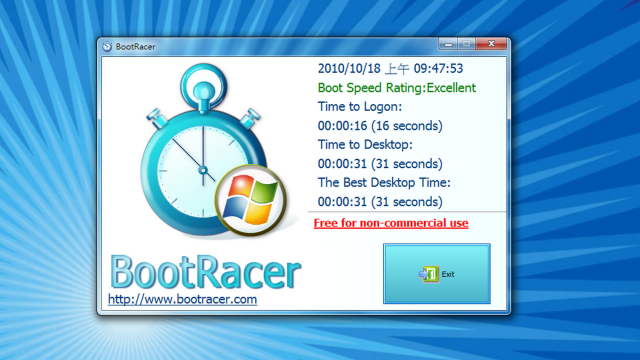The image size is (640, 360).
Task: Click the BootRacer wordmark logo
Action: (206, 271)
